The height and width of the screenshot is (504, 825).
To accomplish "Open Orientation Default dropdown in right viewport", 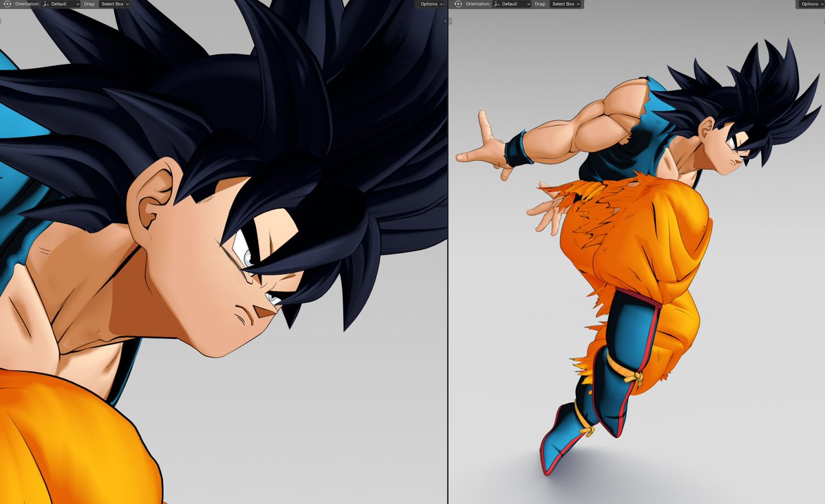I will point(512,3).
